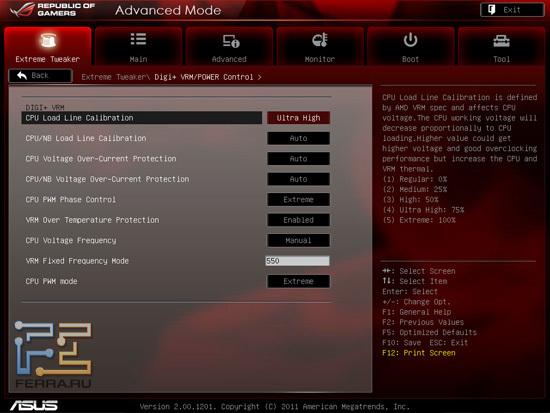Open the Tool tab
550x413 pixels.
point(501,46)
